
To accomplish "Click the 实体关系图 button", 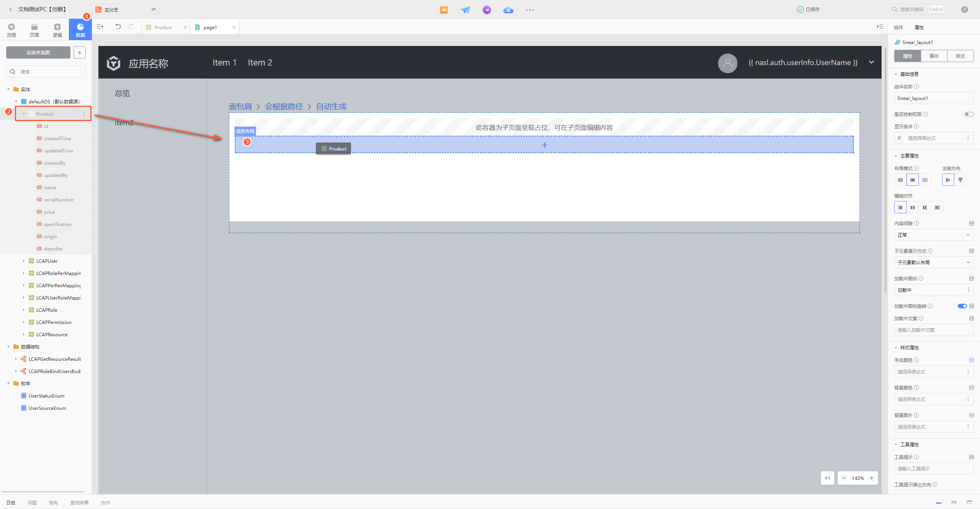I will [38, 52].
